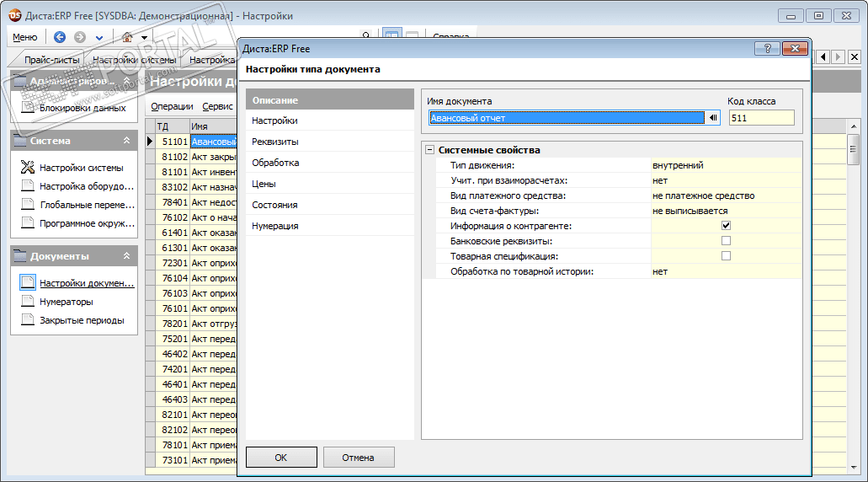Viewport: 868px width, 482px height.
Task: Select the Состояния section
Action: tap(330, 205)
